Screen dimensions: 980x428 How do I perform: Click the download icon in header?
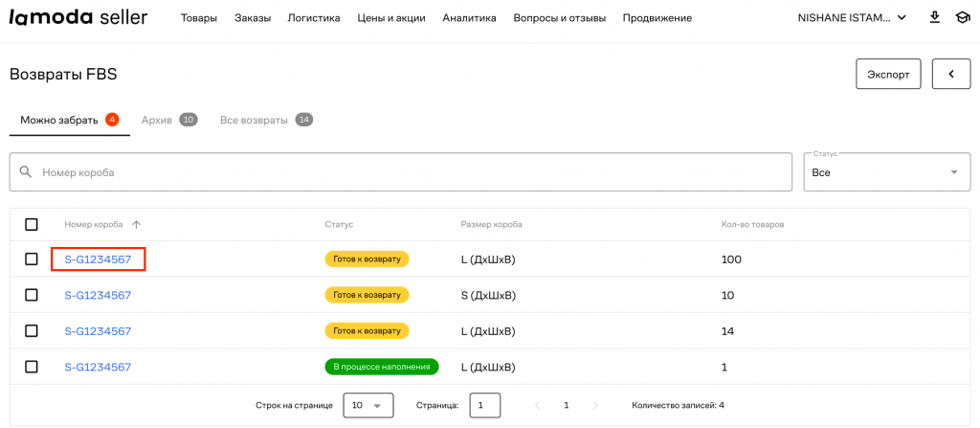[934, 18]
